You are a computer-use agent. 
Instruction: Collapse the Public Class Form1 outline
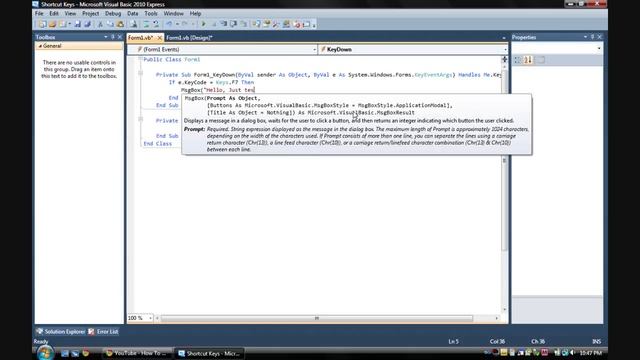(x=140, y=59)
